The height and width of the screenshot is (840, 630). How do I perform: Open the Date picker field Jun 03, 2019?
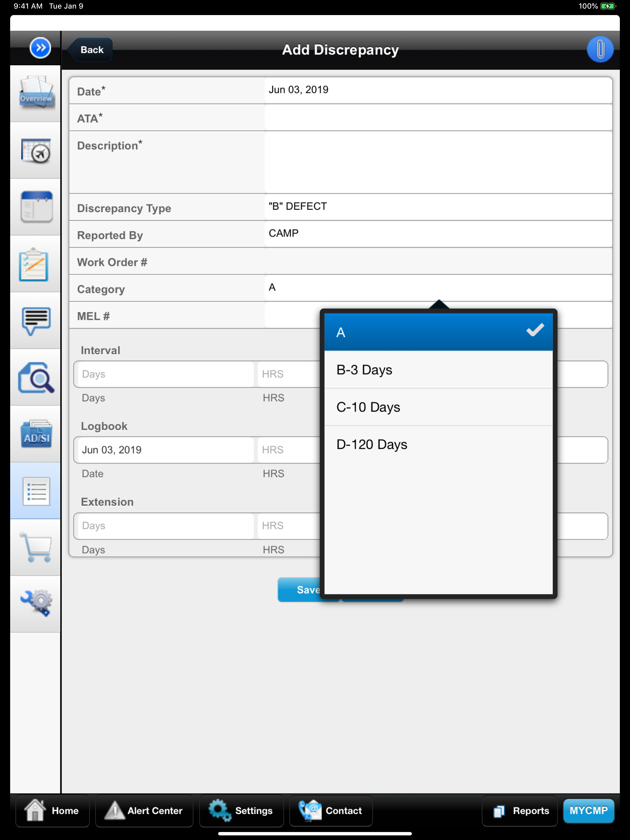coord(438,90)
